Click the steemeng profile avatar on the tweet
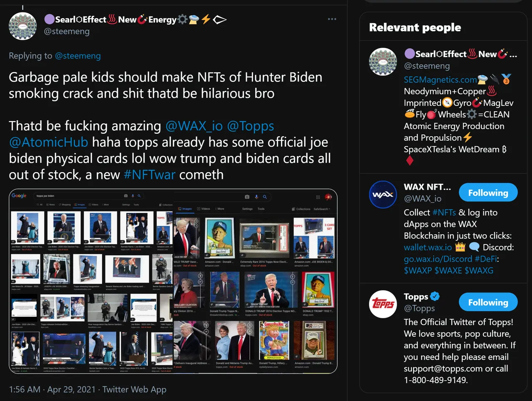Screen dimensions: 532x401 click(x=23, y=26)
